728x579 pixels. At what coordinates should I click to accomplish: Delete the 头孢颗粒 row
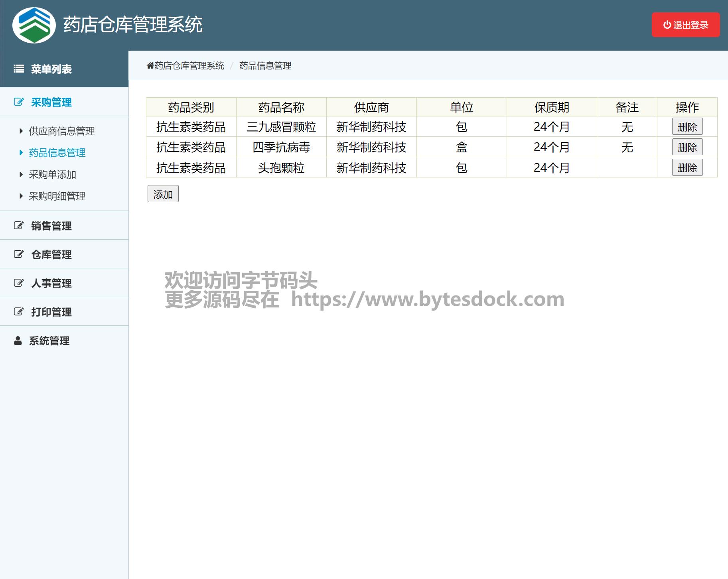coord(687,168)
